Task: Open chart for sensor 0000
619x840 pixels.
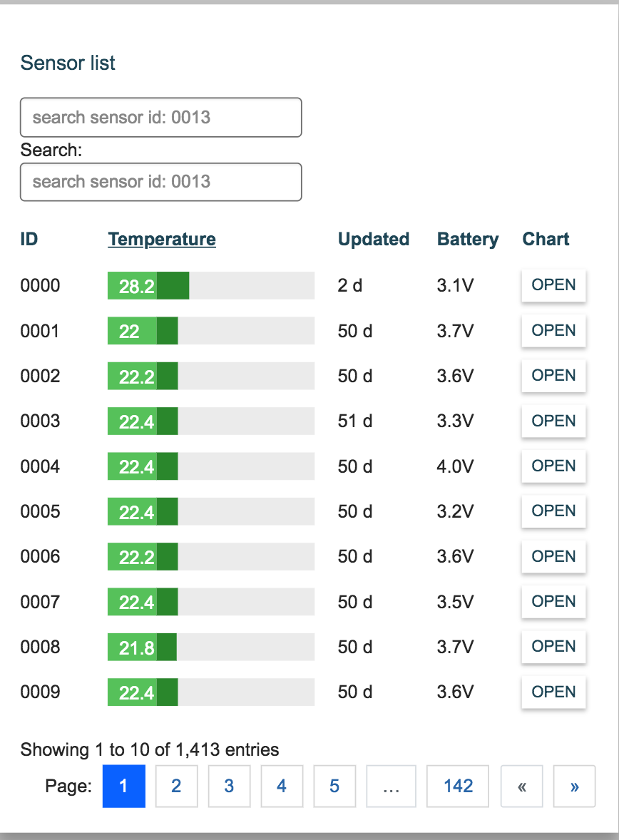Action: (553, 285)
